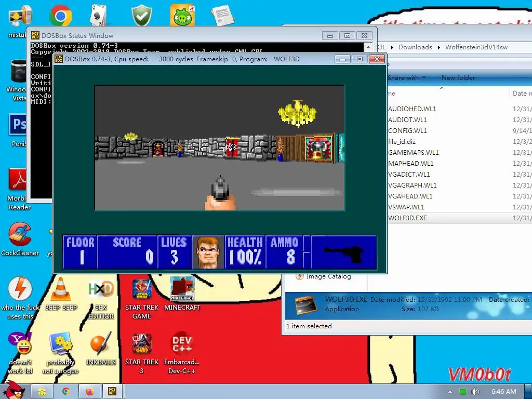Open the Solitaire cards desktop icon
532x399 pixels.
pyautogui.click(x=99, y=16)
